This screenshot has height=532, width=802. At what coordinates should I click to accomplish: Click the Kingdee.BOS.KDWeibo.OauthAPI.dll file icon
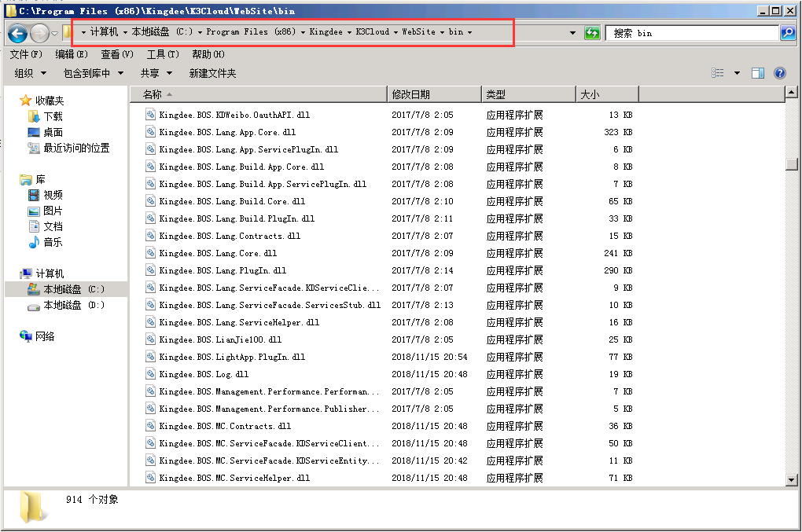coord(150,115)
